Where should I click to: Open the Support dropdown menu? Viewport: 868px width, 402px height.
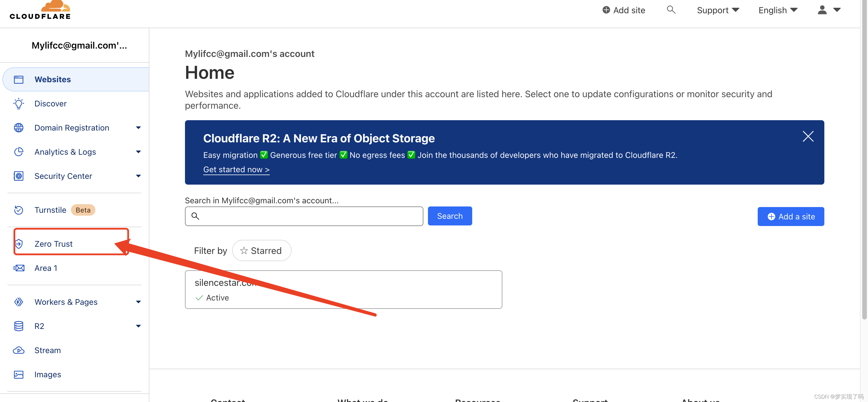pyautogui.click(x=717, y=9)
